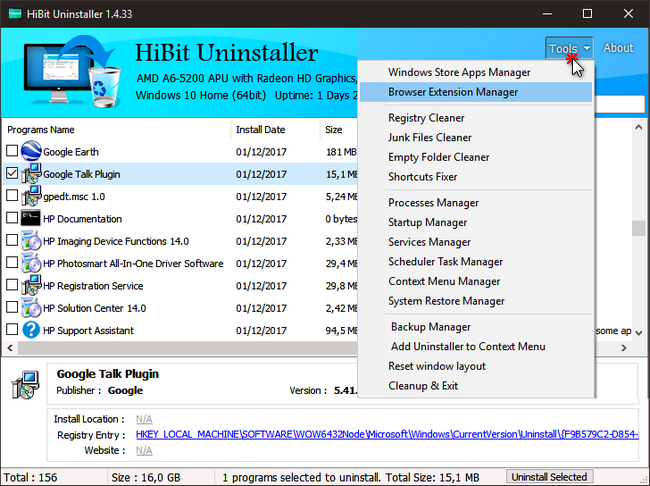650x486 pixels.
Task: Click the Website N/A link
Action: point(144,450)
